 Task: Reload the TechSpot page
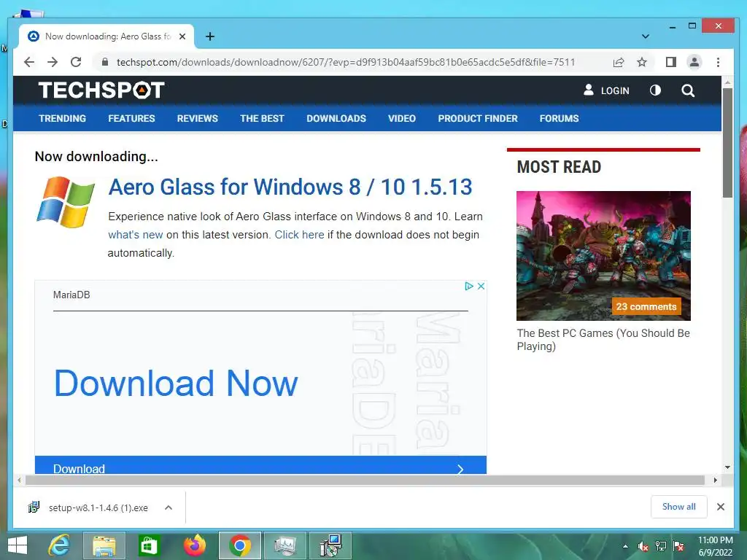click(x=76, y=62)
